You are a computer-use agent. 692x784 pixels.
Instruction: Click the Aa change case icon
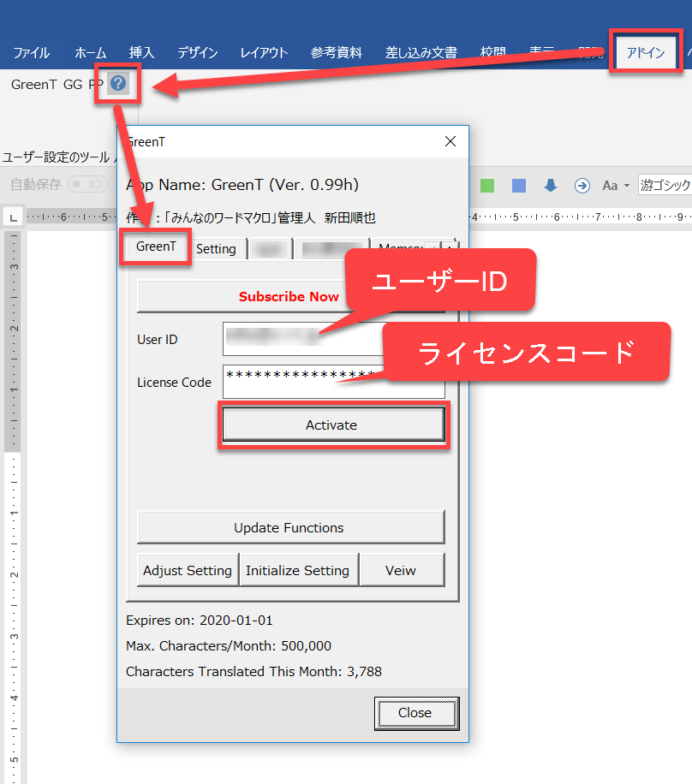click(610, 186)
